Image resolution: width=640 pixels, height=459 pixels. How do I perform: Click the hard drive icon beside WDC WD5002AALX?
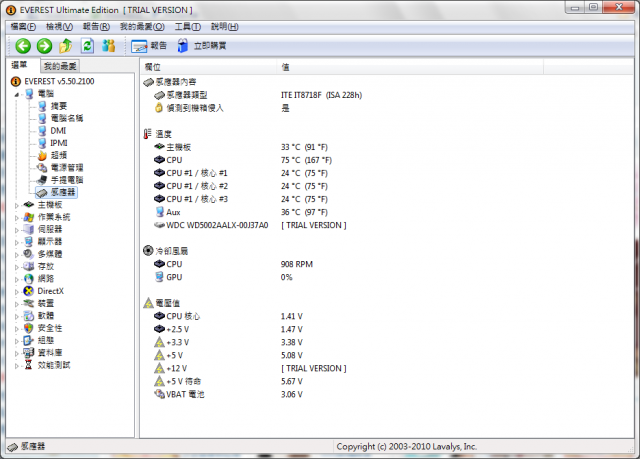tap(159, 225)
